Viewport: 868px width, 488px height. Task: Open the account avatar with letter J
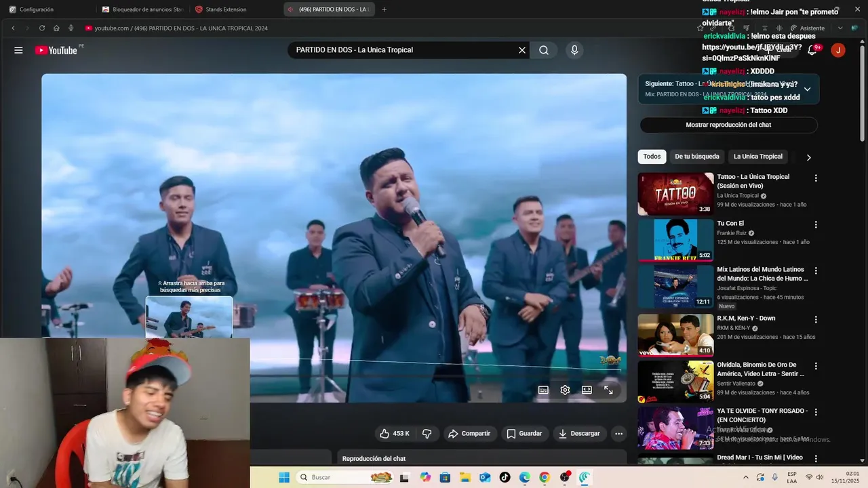click(x=838, y=50)
